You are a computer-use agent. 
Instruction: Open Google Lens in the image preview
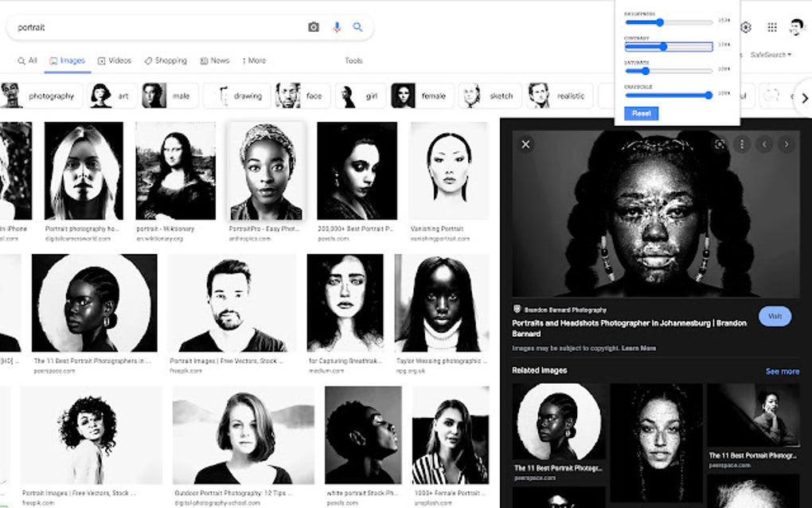click(718, 144)
